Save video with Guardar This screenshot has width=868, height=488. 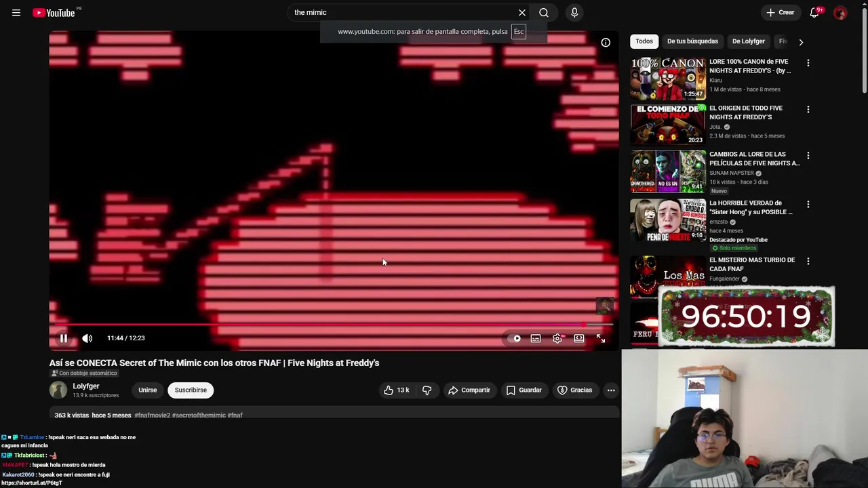pos(524,390)
